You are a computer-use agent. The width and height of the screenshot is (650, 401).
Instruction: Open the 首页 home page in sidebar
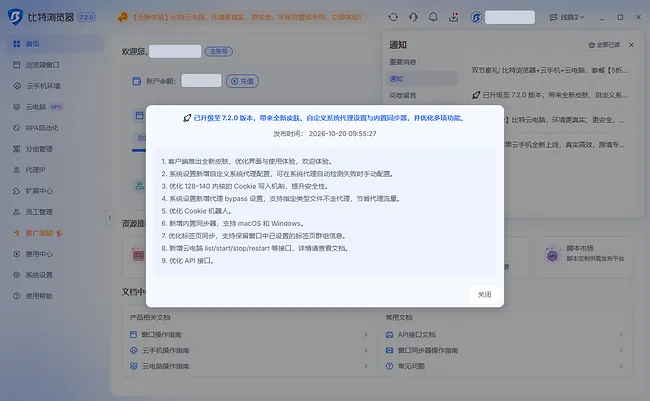tap(55, 44)
